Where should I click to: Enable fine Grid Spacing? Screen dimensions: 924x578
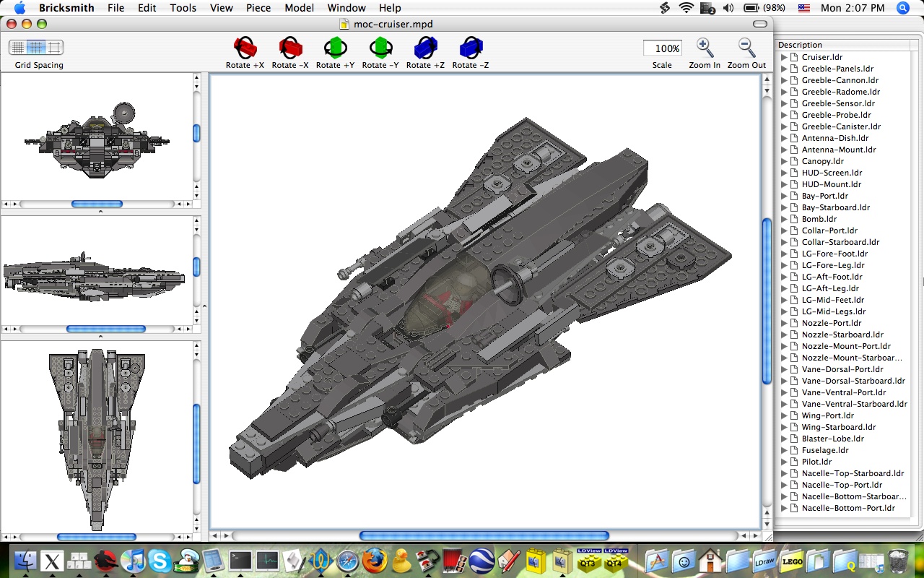18,46
